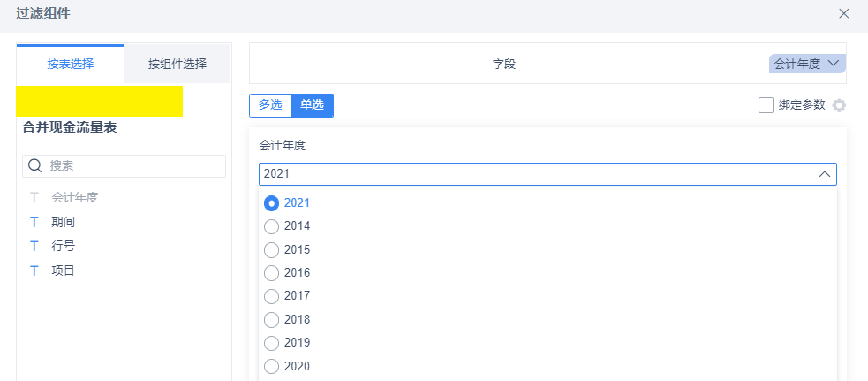
Task: Click the T icon next to 期间
Action: [34, 223]
